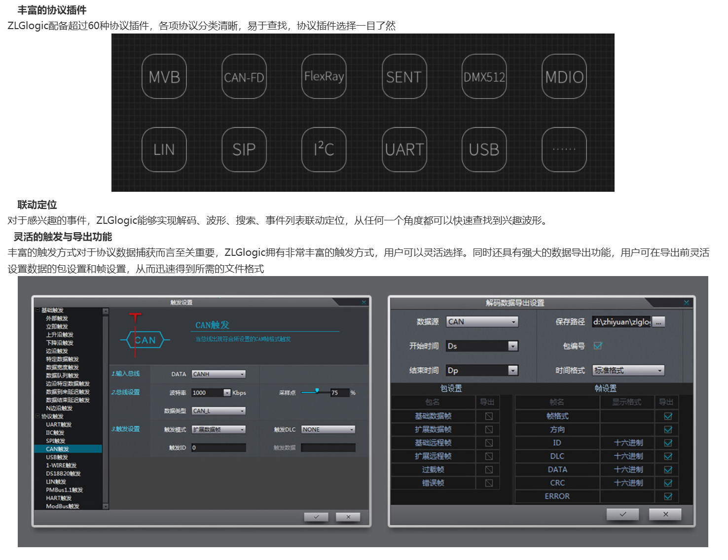Select UART触发 in the trigger list
The height and width of the screenshot is (560, 728).
click(59, 424)
